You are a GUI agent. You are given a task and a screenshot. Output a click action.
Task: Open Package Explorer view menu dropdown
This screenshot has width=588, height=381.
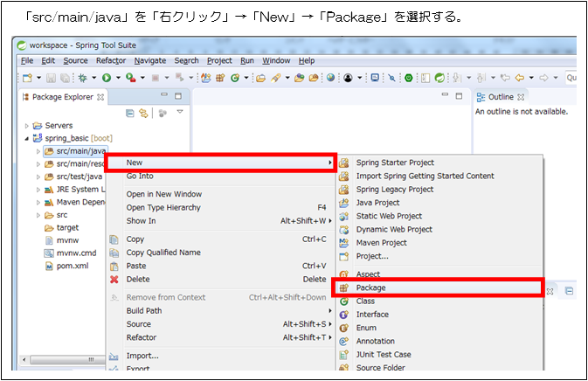pyautogui.click(x=180, y=113)
